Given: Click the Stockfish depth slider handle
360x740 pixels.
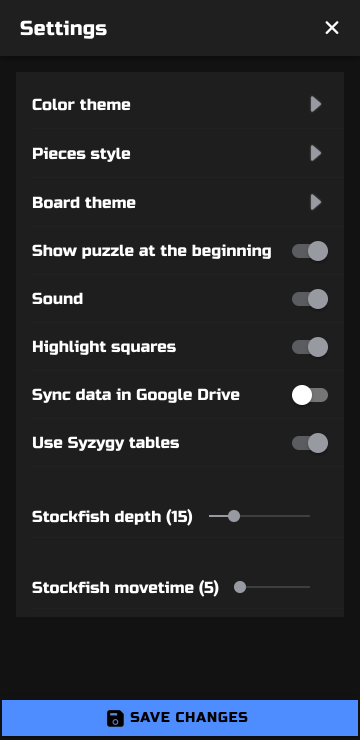Looking at the screenshot, I should click(234, 516).
